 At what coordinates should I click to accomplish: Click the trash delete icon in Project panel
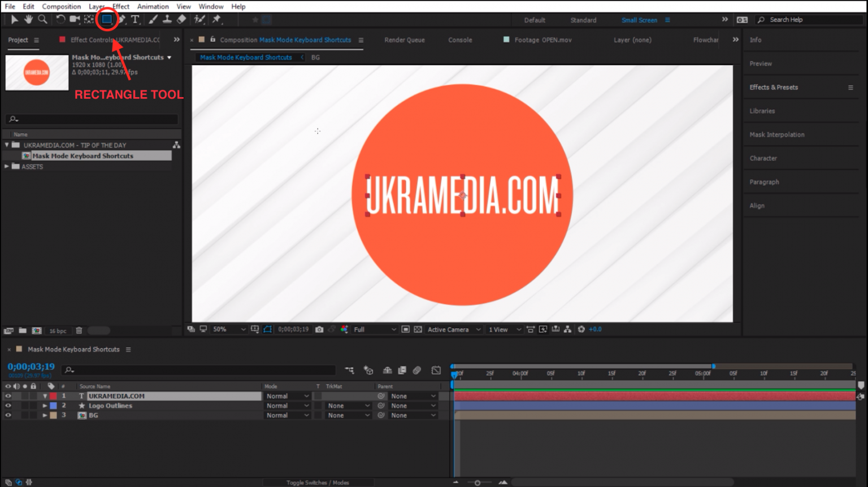pos(79,331)
